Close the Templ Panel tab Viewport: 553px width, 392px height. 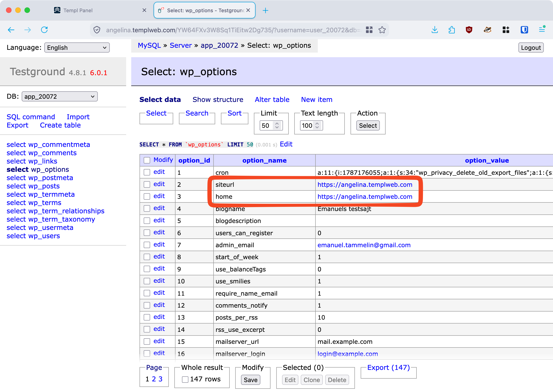pos(144,10)
